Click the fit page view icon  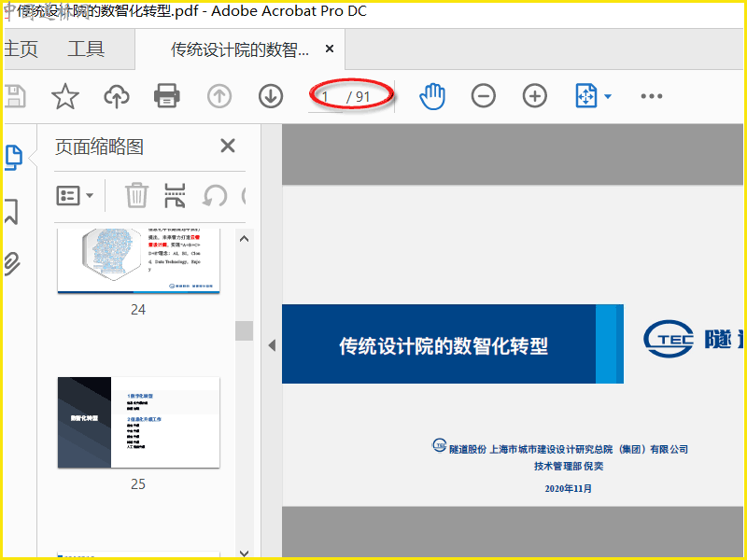[x=586, y=96]
